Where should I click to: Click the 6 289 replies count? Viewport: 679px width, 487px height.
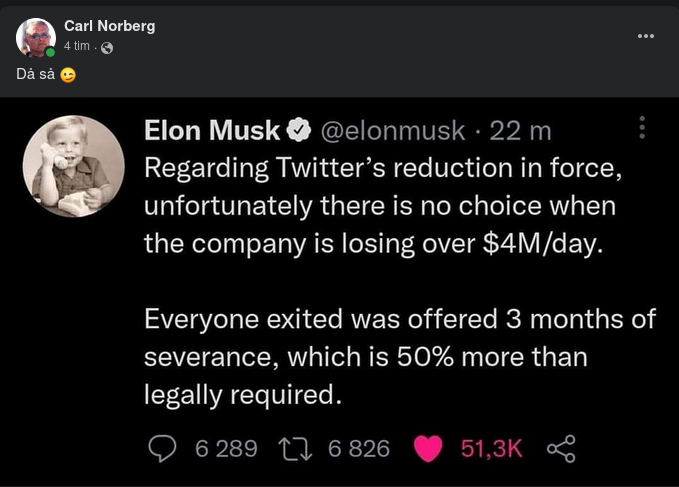click(226, 449)
